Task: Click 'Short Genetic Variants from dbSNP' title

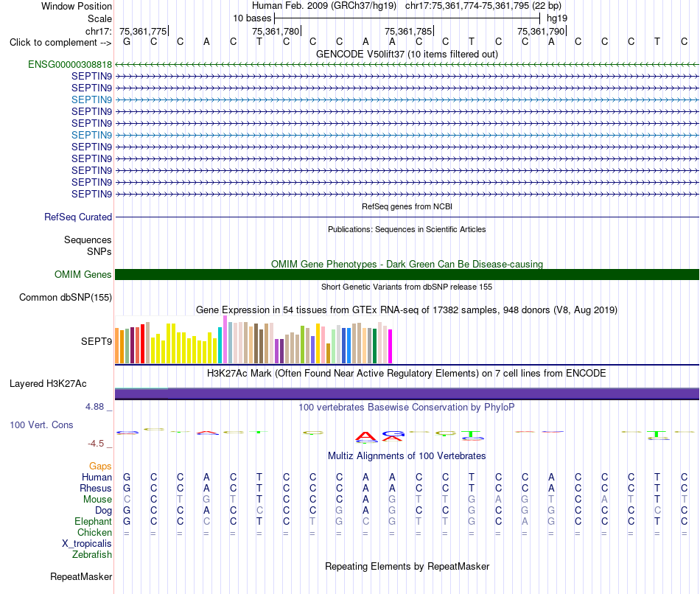Action: coord(407,287)
